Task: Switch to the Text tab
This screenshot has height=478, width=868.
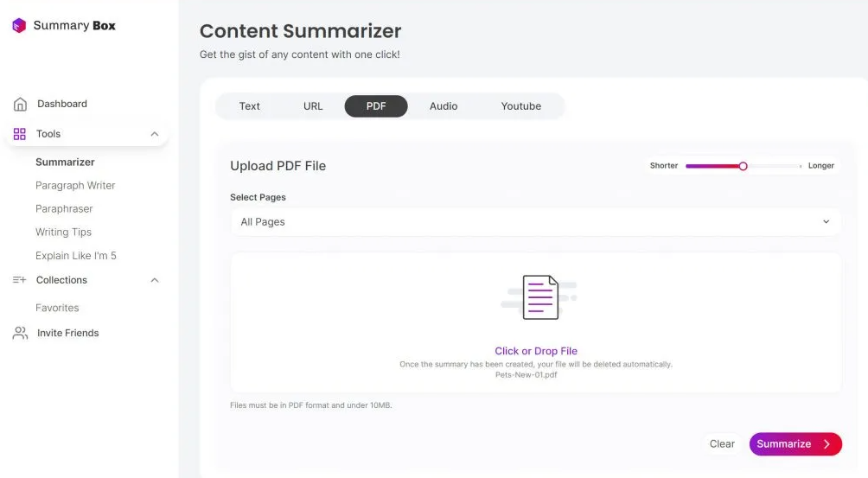Action: (249, 106)
